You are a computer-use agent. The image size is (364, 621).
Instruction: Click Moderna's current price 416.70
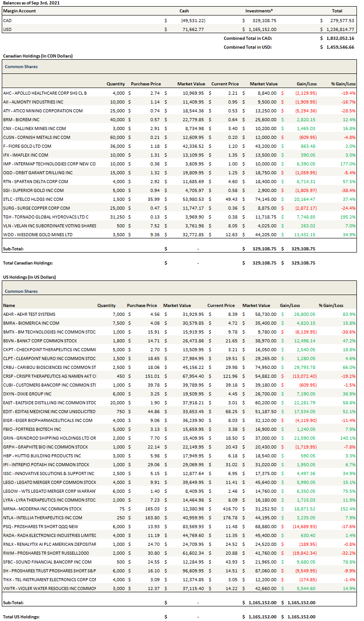[x=227, y=509]
